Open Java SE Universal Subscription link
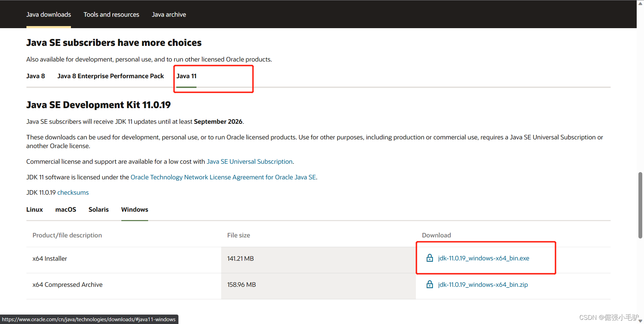The image size is (644, 324). point(250,162)
